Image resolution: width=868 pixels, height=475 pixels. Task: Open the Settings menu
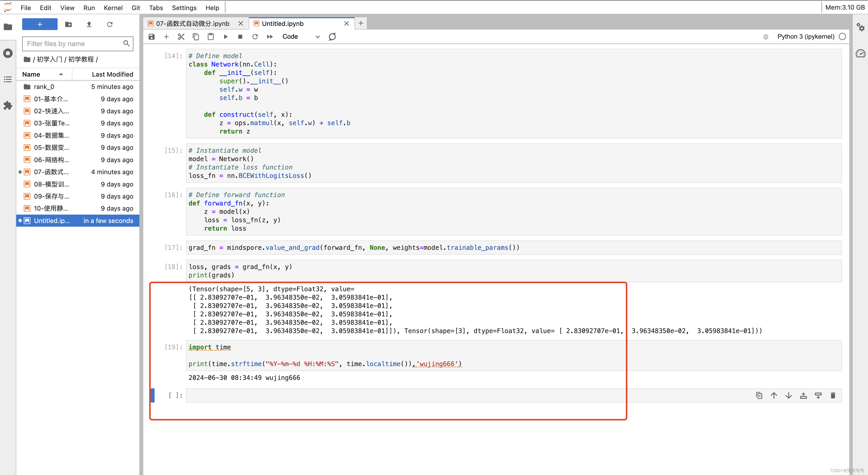[184, 7]
